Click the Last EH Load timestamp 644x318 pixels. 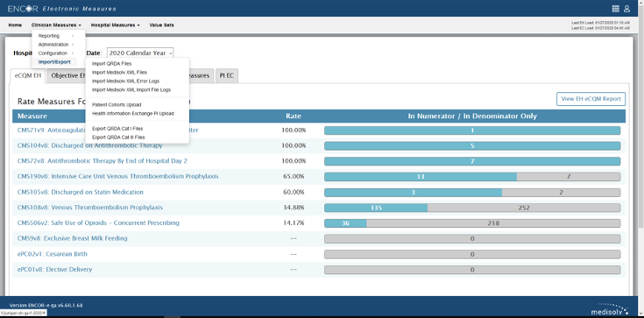point(600,23)
